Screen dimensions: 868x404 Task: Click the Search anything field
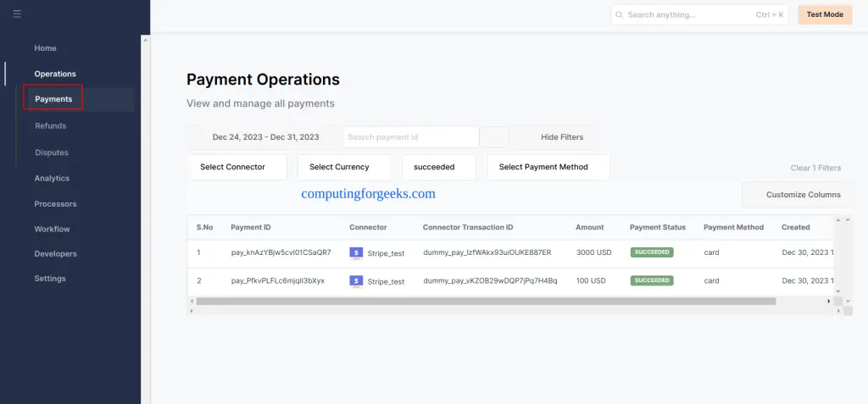(699, 15)
